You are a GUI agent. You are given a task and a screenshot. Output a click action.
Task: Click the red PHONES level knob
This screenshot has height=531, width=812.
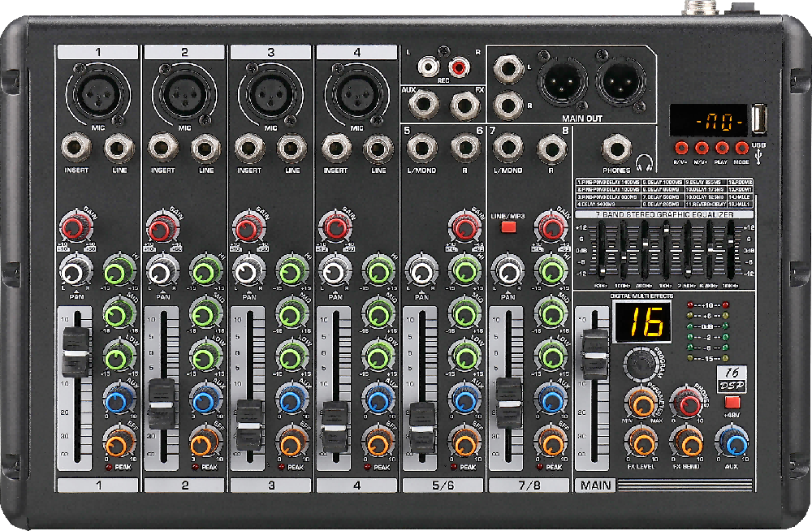click(689, 401)
